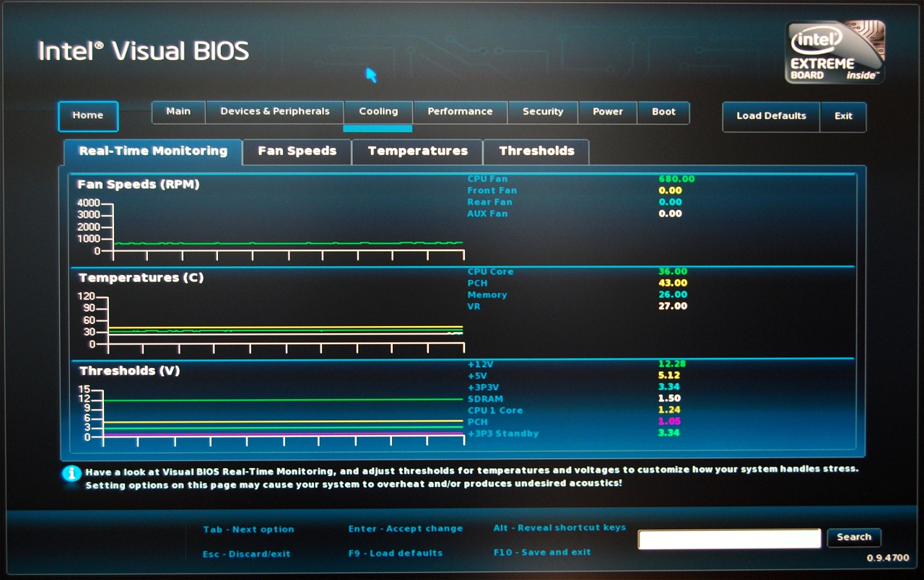Screen dimensions: 924x580
Task: Click the Intel Extreme Board logo
Action: 834,52
